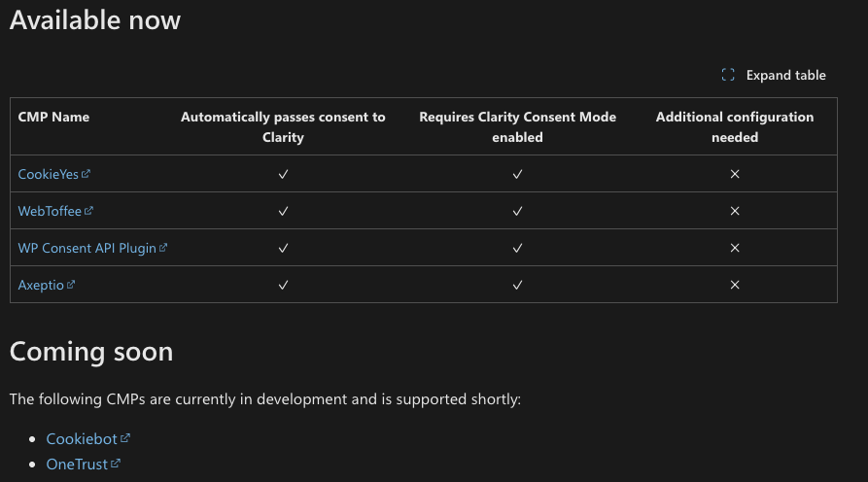
Task: Click the Expand table icon
Action: pyautogui.click(x=728, y=75)
